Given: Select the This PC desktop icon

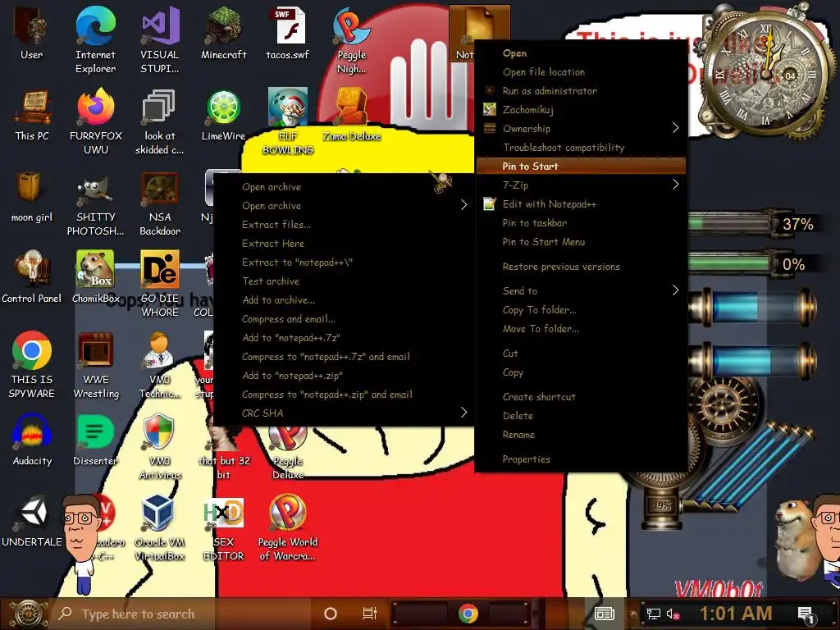Looking at the screenshot, I should (x=32, y=115).
